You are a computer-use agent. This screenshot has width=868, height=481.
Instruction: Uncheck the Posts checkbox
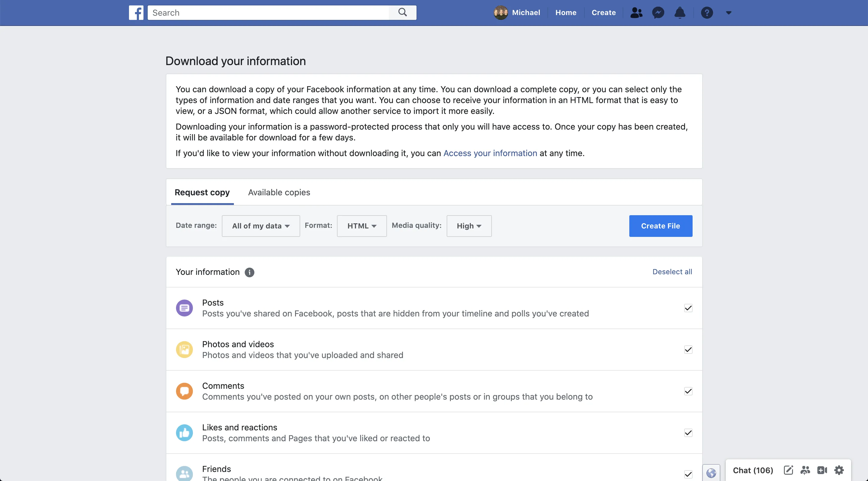(688, 308)
